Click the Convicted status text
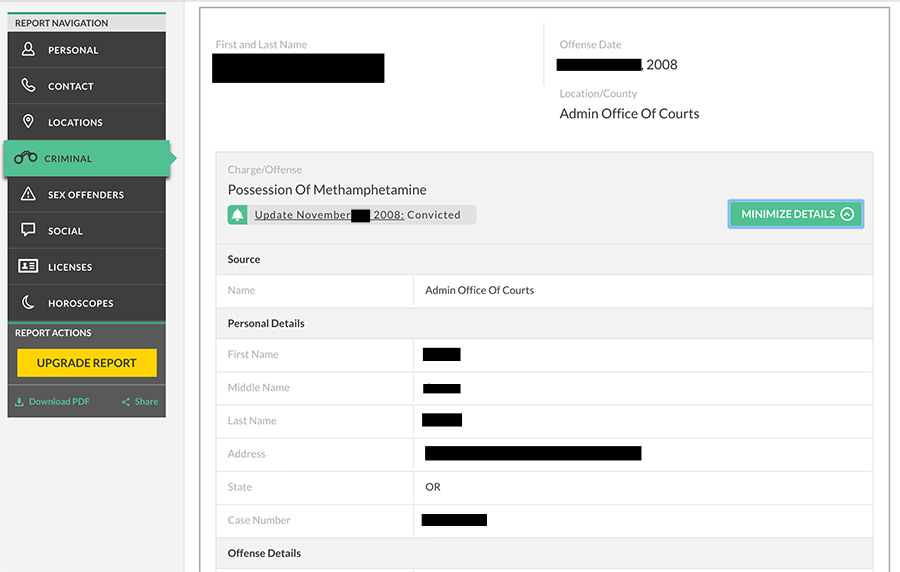This screenshot has width=900, height=572. click(434, 215)
